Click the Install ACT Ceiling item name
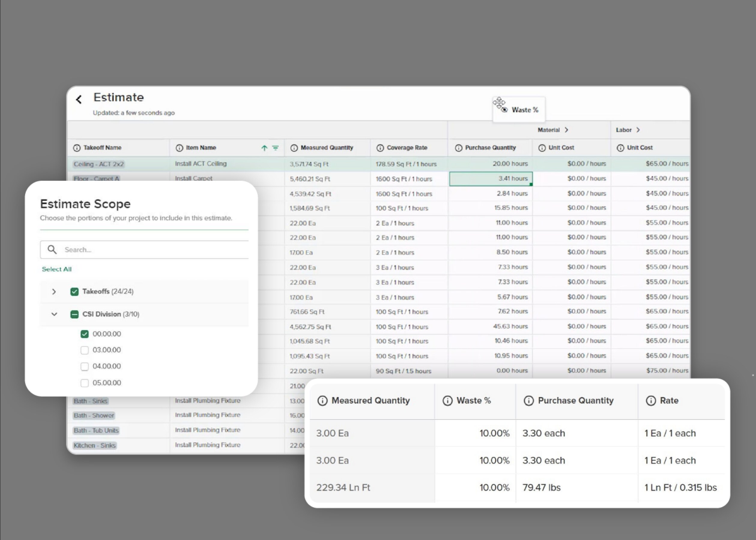Screen dimensions: 756x540 tap(201, 163)
